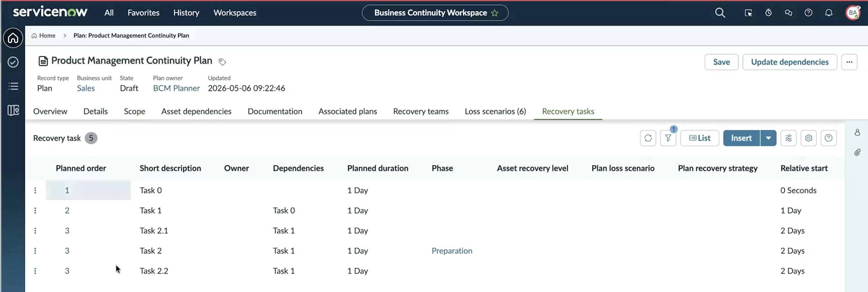Click the tag icon beside the plan title
This screenshot has height=292, width=868.
click(x=222, y=62)
